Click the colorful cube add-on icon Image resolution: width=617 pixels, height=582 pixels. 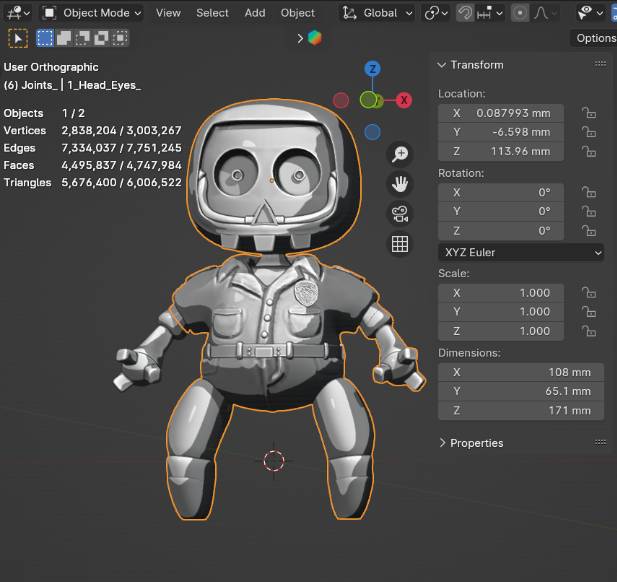[315, 38]
